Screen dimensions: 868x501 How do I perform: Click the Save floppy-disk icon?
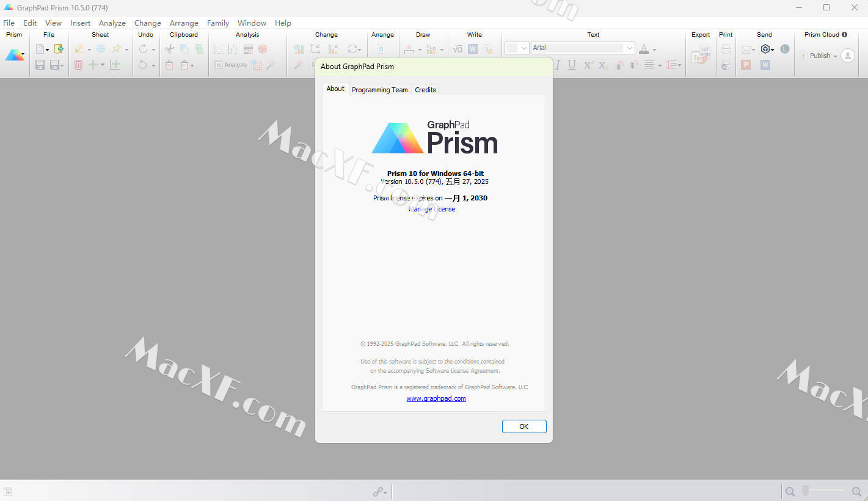[40, 65]
